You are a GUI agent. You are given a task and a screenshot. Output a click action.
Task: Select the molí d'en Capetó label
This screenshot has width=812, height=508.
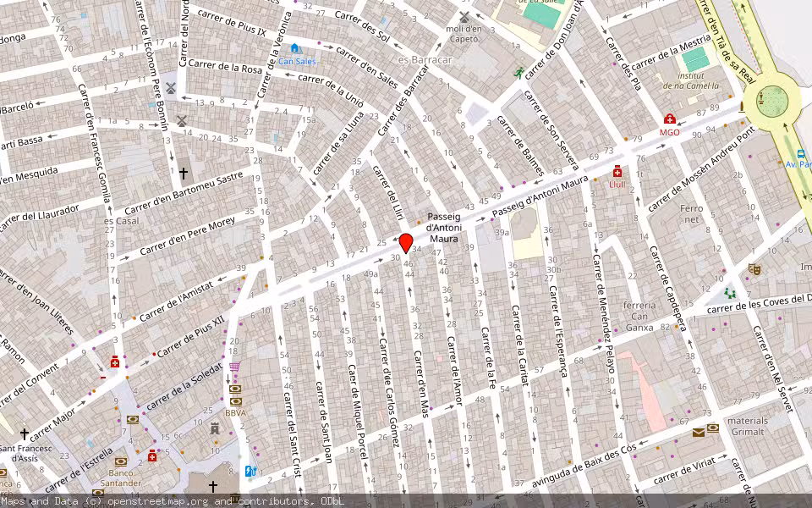pyautogui.click(x=464, y=34)
